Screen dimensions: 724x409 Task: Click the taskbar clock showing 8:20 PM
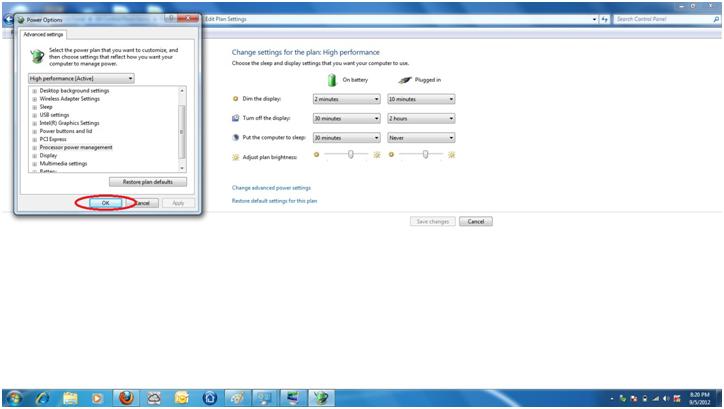pyautogui.click(x=699, y=398)
